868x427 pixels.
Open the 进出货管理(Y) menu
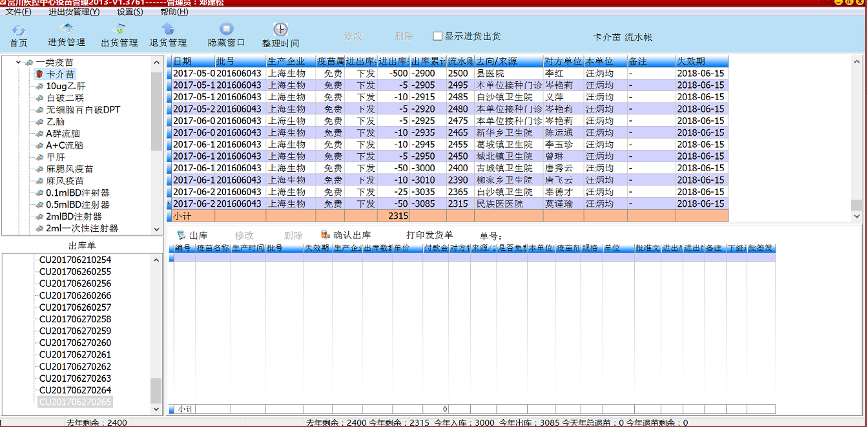coord(74,12)
